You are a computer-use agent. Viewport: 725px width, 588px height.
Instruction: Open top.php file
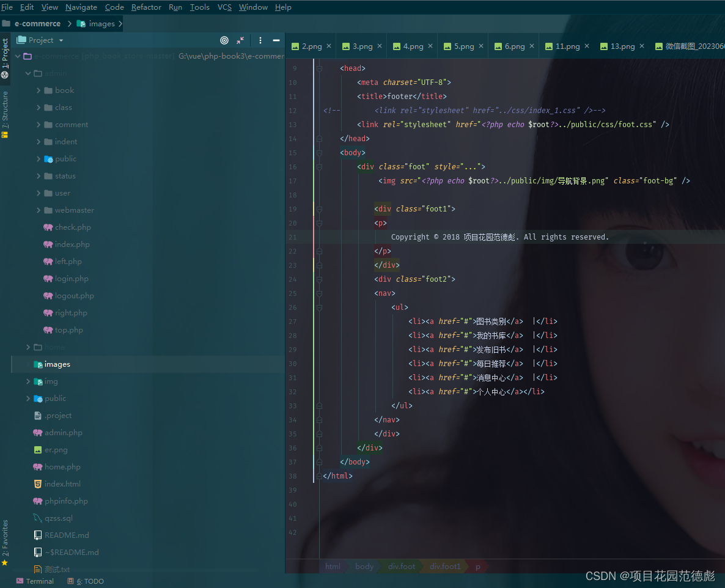68,329
